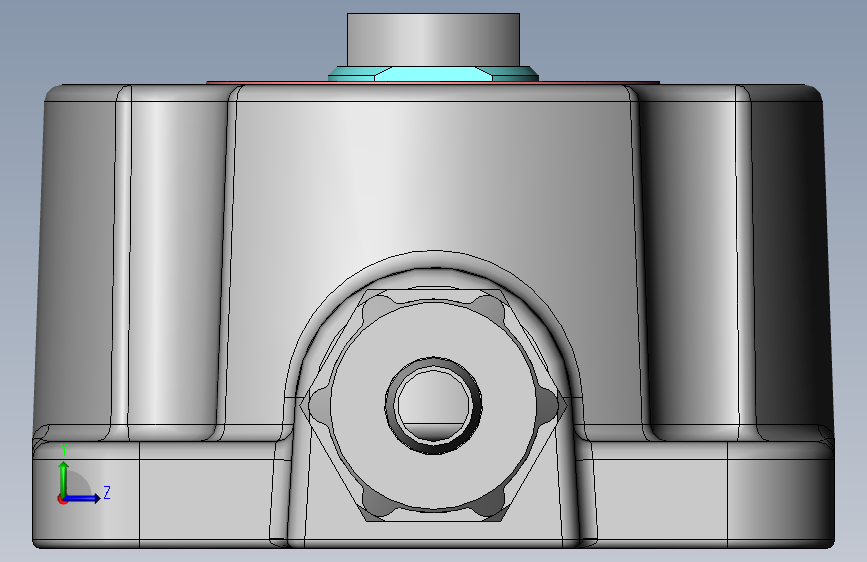Viewport: 867px width, 562px height.
Task: Click the threaded center hole
Action: coord(433,405)
